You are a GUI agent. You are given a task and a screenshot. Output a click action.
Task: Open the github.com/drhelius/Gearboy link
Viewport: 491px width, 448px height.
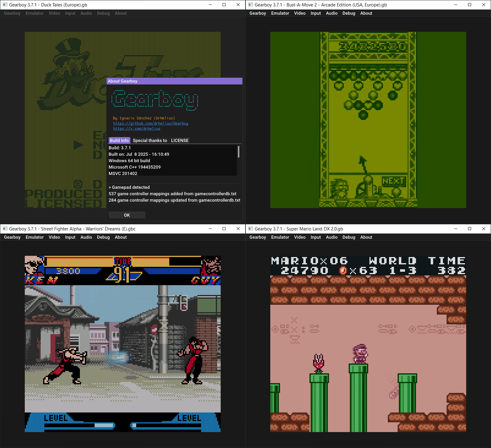pyautogui.click(x=151, y=123)
